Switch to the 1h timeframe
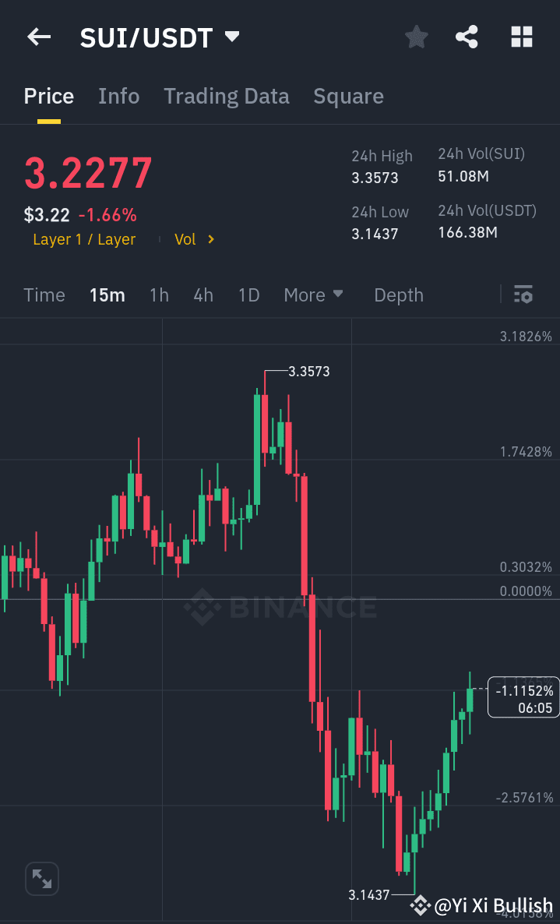 (159, 294)
